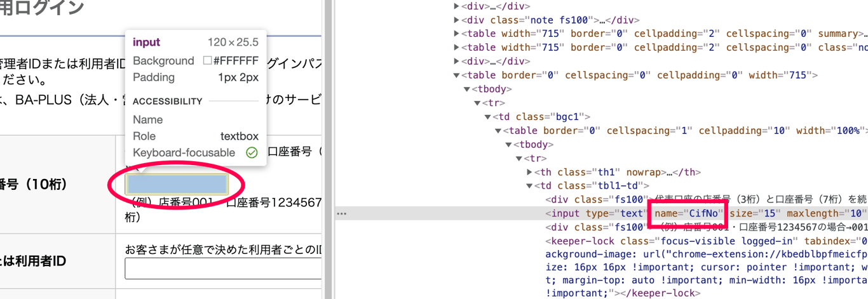Click the highlighted 10-digit account number input field
This screenshot has width=868, height=299.
coord(177,184)
